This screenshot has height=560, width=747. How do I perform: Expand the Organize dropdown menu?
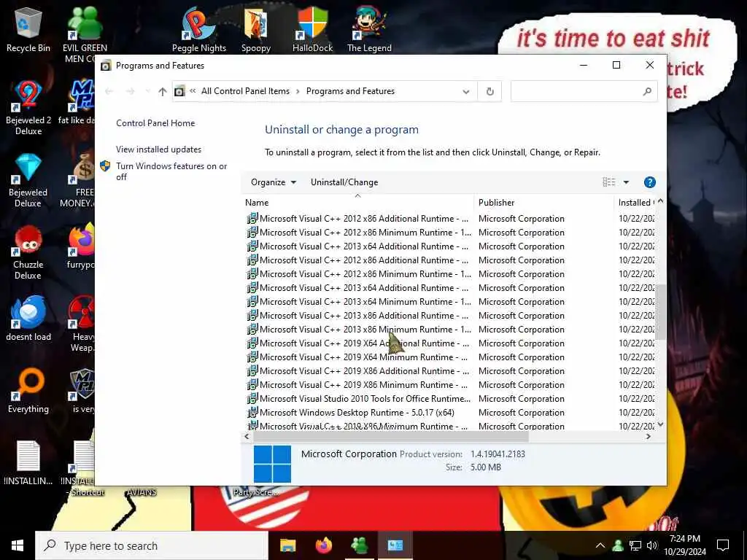pos(274,182)
